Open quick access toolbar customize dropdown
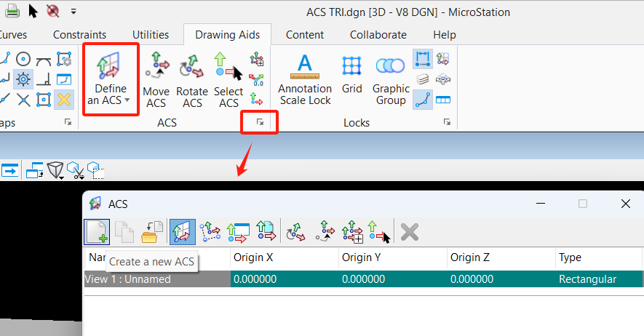The image size is (644, 336). click(73, 12)
